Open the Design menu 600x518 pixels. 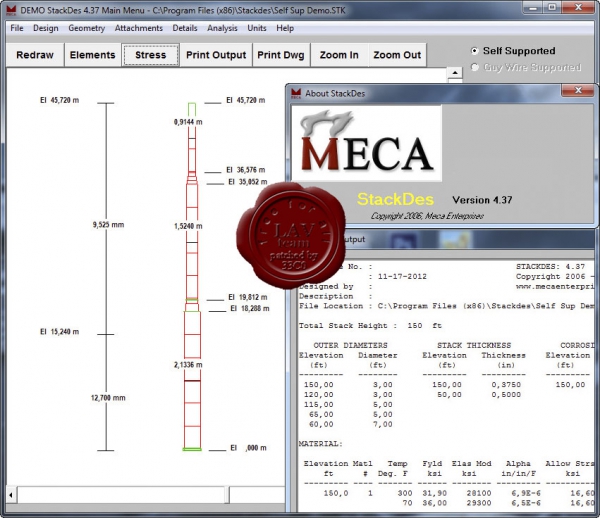[x=46, y=28]
